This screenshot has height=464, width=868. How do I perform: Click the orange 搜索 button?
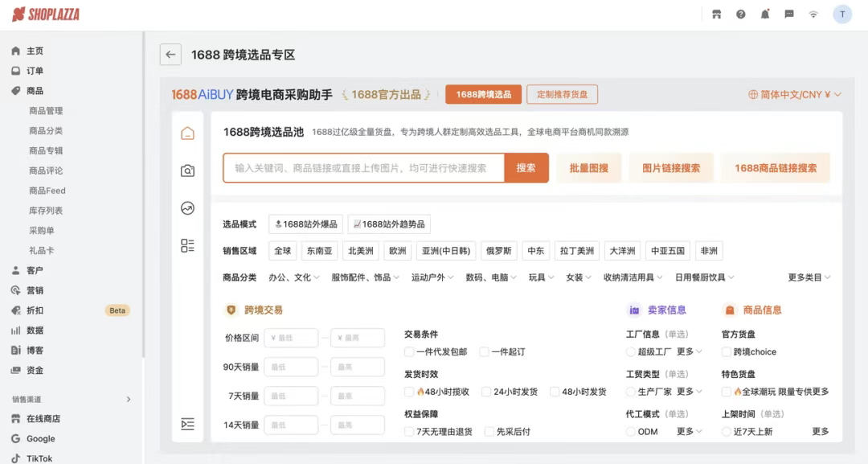point(527,168)
